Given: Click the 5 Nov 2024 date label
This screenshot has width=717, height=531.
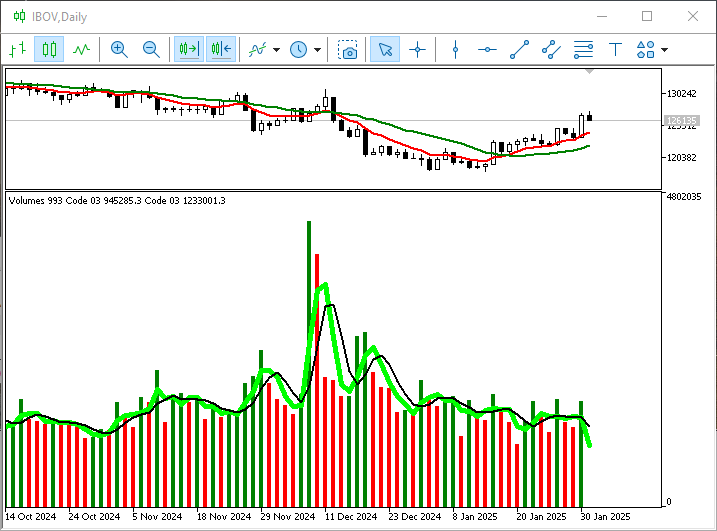Looking at the screenshot, I should (157, 516).
